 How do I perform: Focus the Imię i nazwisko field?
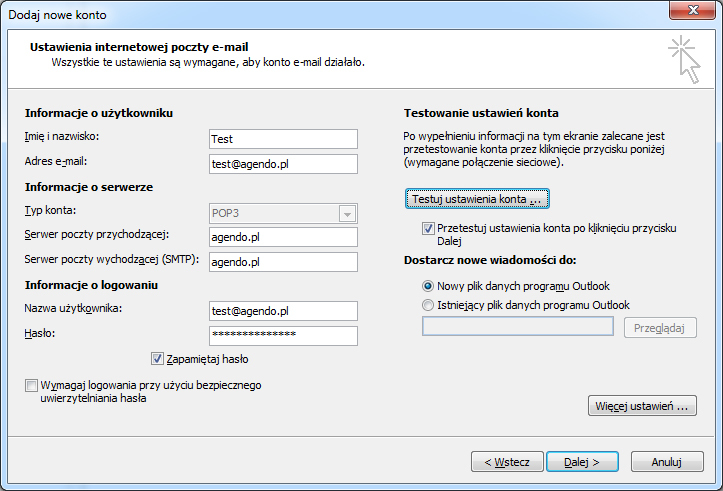pyautogui.click(x=283, y=139)
